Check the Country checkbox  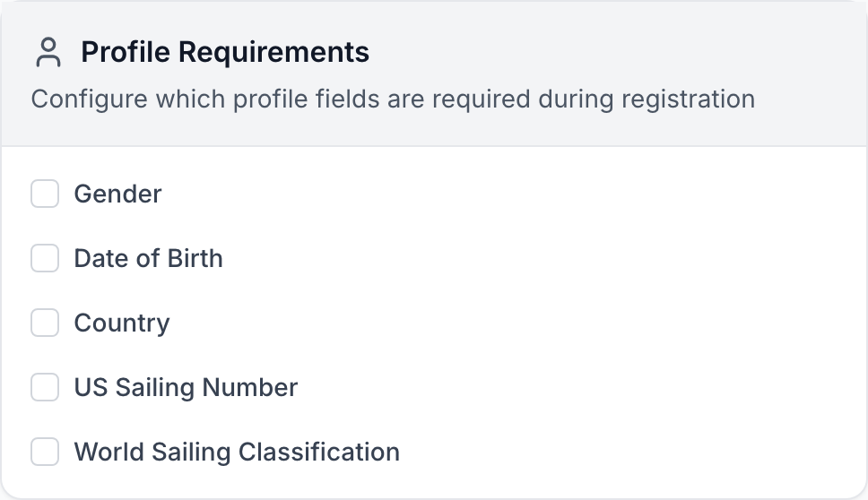coord(45,323)
